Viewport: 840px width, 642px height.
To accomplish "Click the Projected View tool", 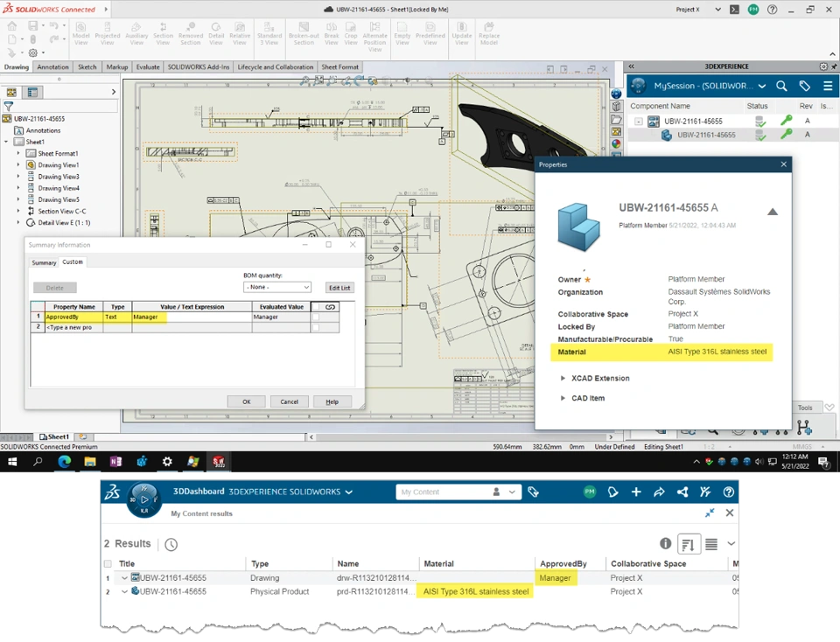I will coord(107,33).
